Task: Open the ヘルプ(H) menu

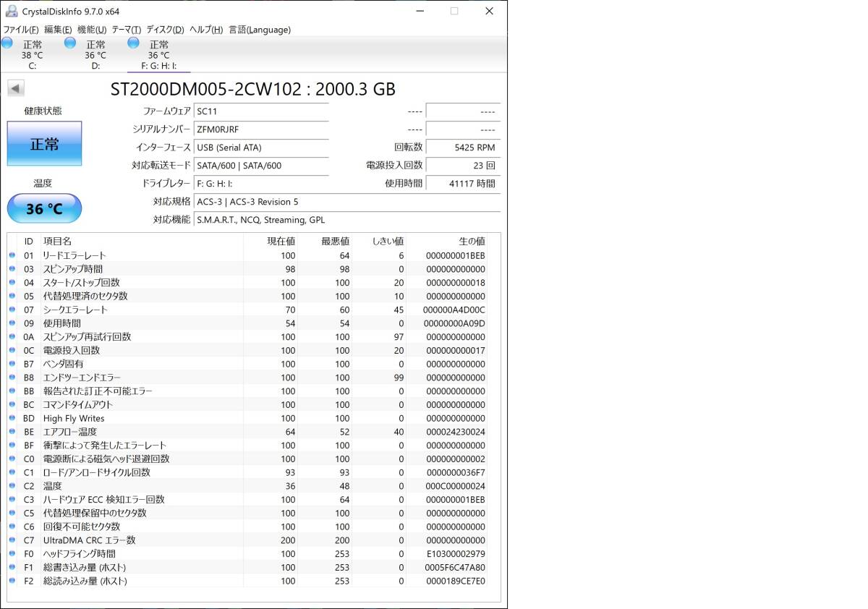Action: click(x=206, y=30)
